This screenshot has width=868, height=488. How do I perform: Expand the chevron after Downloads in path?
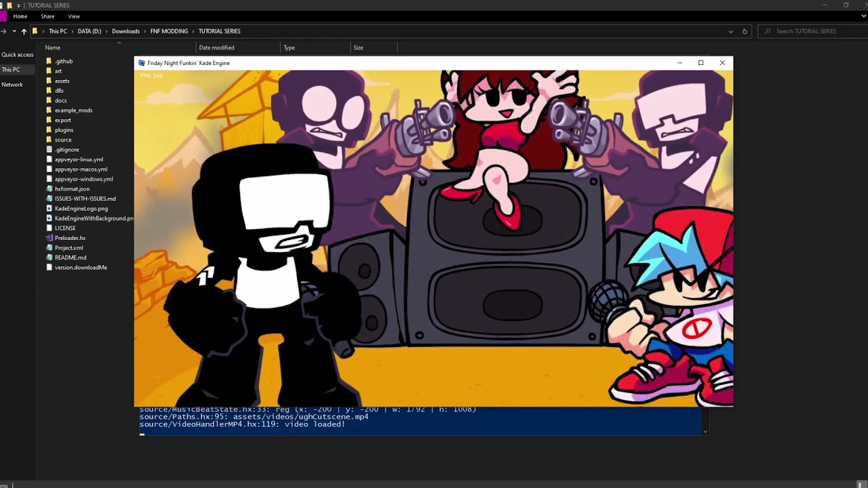[145, 31]
